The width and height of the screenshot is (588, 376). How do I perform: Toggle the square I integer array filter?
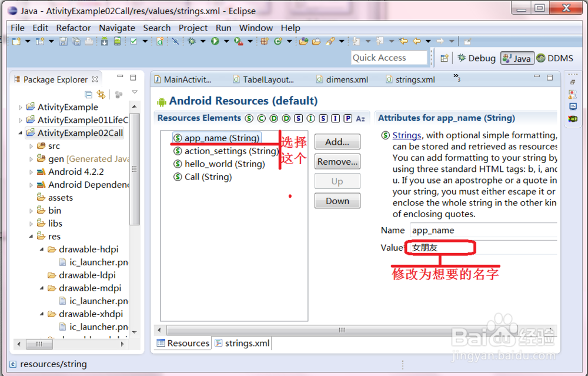click(336, 119)
